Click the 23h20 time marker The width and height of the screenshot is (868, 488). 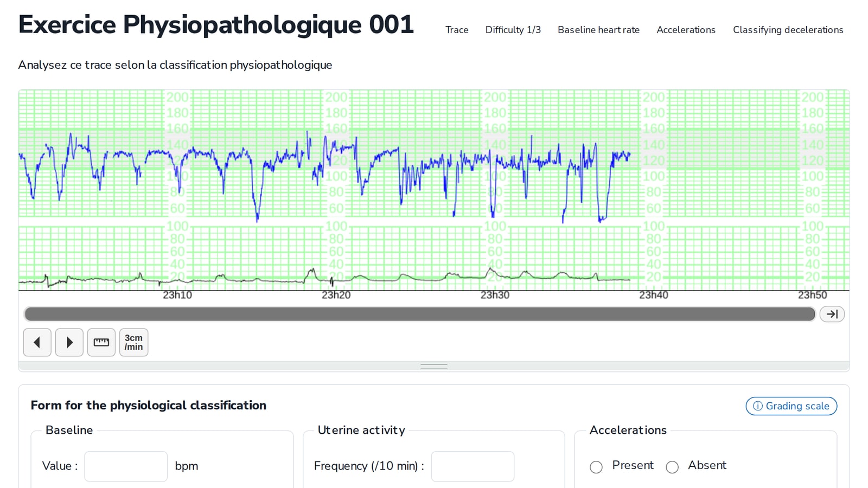336,295
